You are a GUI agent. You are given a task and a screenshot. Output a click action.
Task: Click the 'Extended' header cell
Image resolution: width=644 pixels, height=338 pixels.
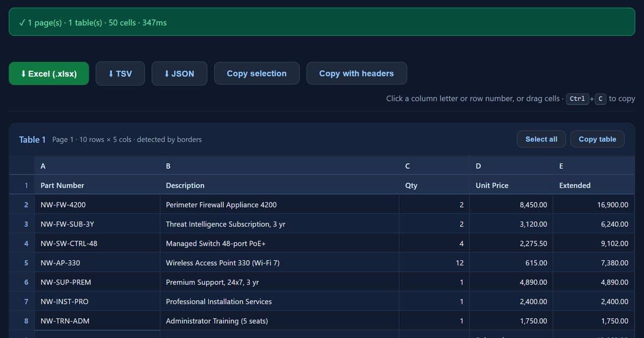click(594, 185)
